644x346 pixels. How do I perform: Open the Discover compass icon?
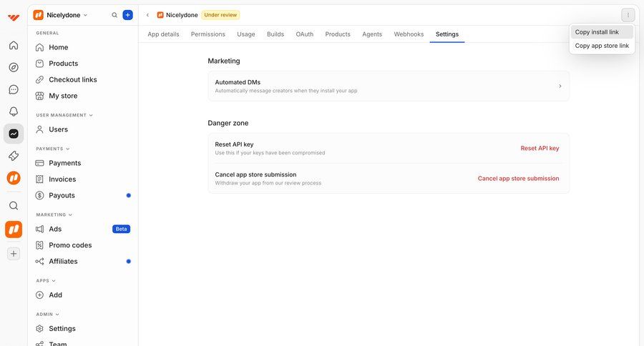point(14,67)
